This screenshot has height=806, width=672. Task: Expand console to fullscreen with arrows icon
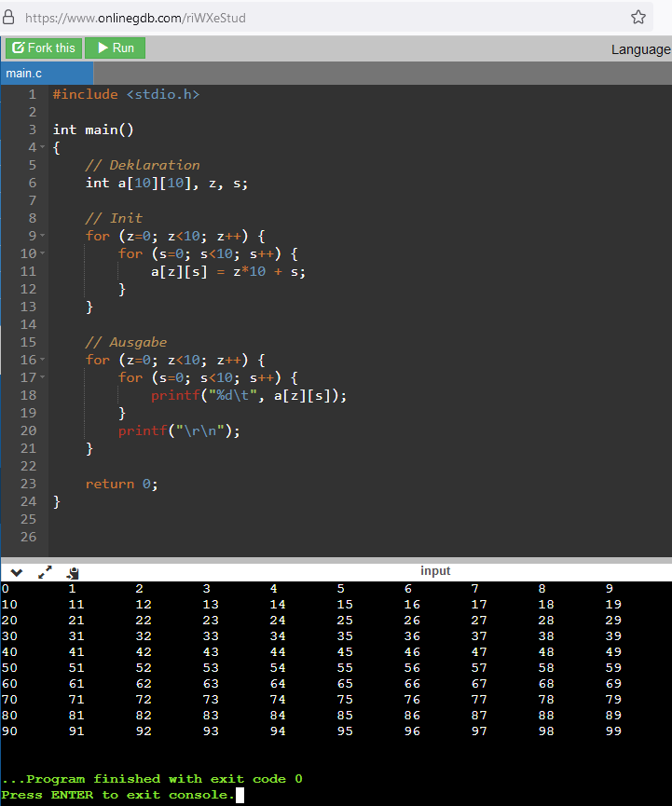coord(46,571)
